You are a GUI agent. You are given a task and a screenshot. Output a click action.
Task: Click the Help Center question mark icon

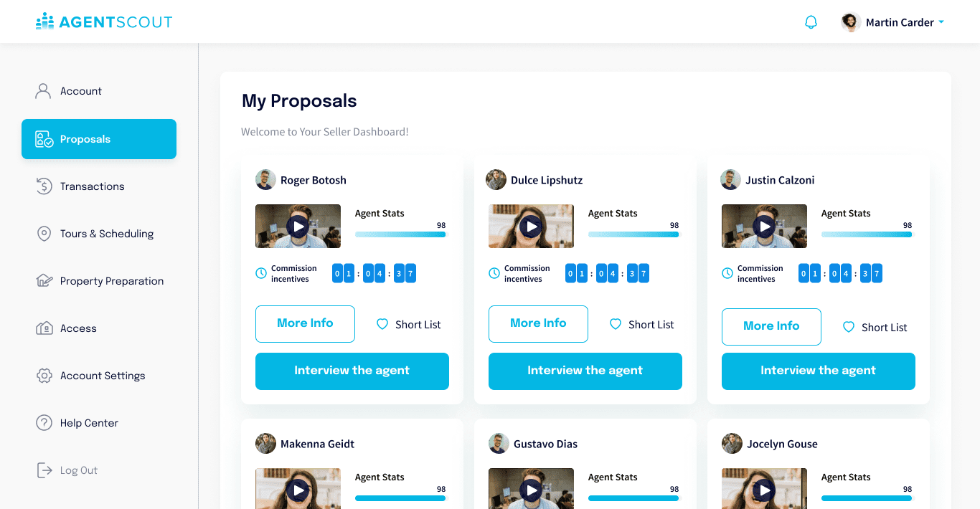(44, 423)
